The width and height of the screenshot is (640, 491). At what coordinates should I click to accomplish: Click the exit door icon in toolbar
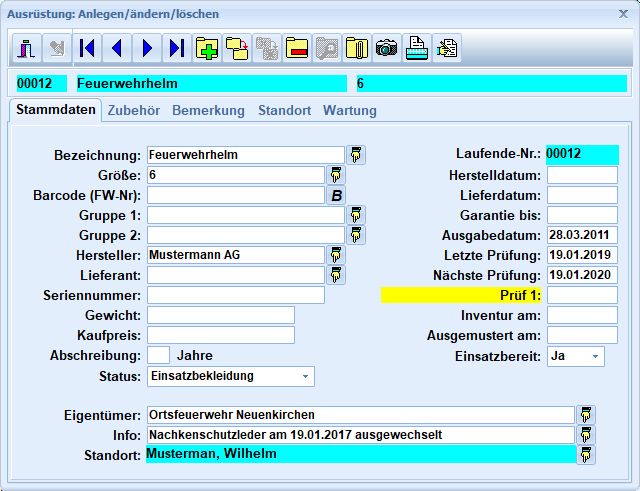[x=27, y=49]
